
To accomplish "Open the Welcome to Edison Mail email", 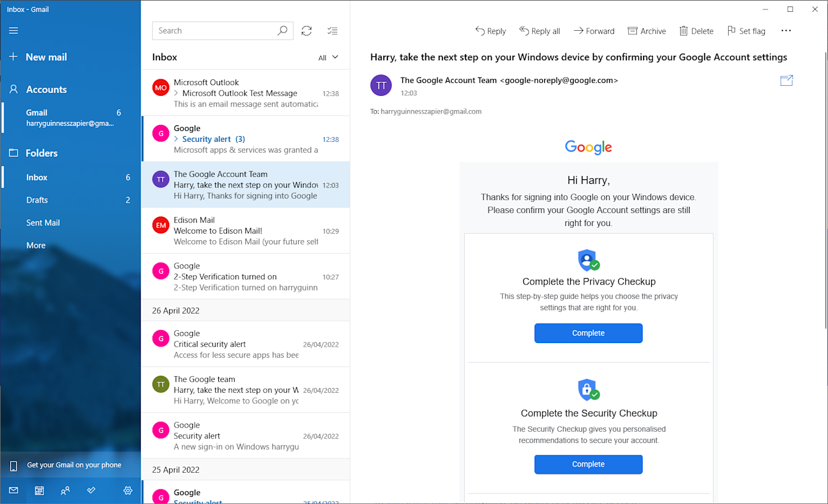I will click(245, 231).
